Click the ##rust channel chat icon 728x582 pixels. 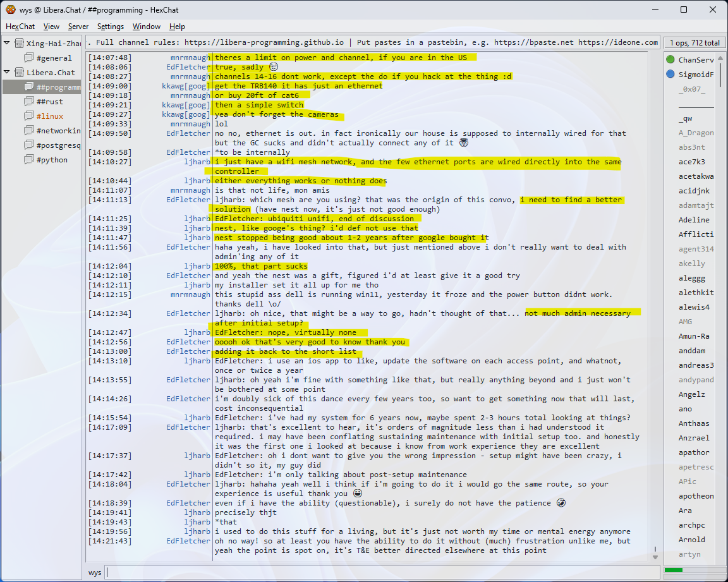coord(29,102)
